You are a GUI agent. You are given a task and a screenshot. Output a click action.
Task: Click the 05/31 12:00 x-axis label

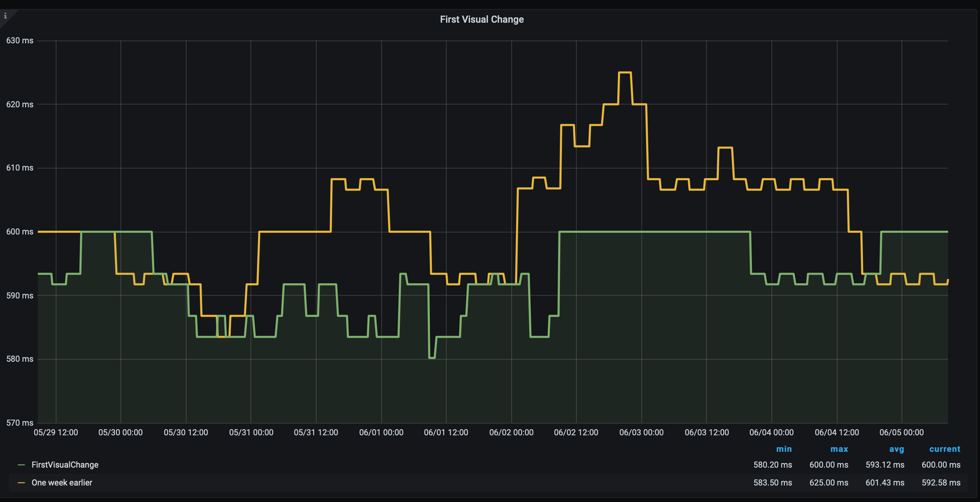point(316,433)
